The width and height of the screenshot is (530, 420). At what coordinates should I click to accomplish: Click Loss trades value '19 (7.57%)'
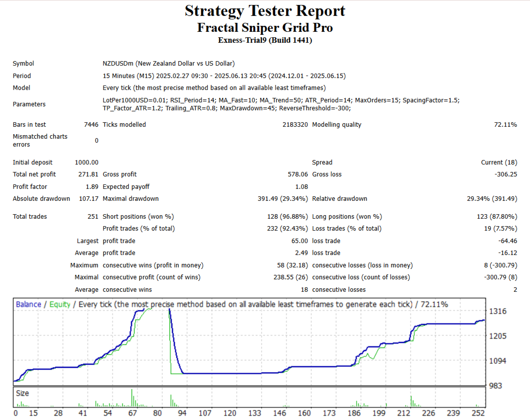(500, 229)
